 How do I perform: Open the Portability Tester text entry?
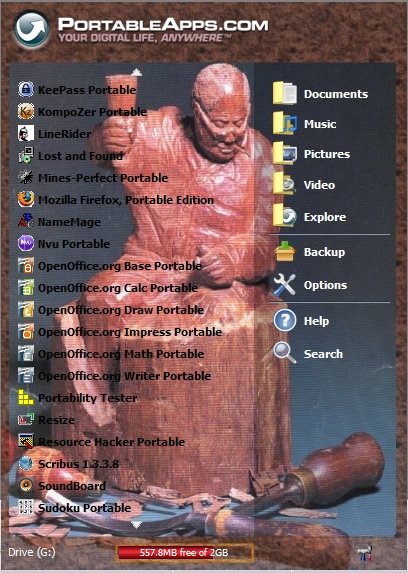(88, 398)
